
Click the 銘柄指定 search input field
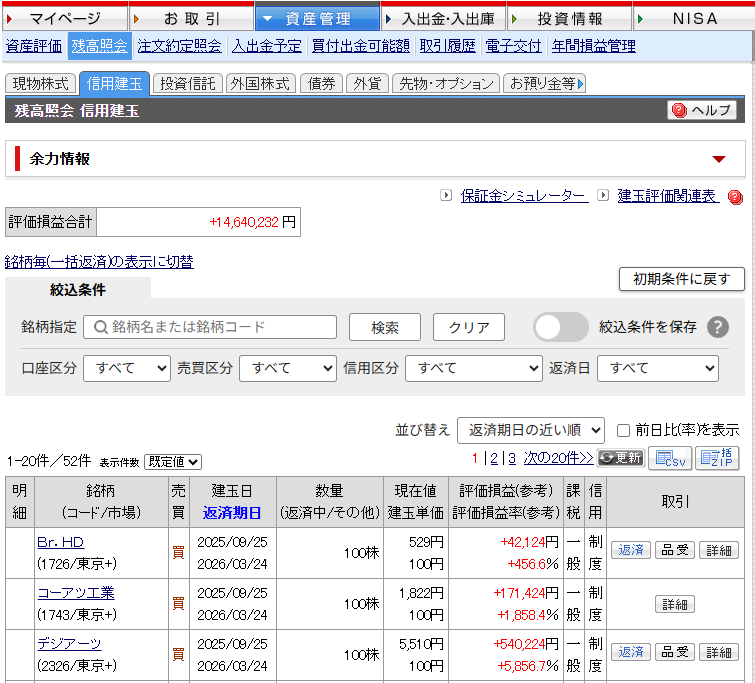click(211, 327)
